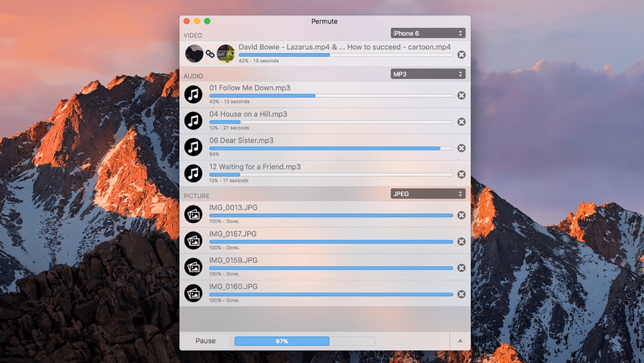
Task: Select the file name IMG_0160.JPG
Action: click(x=233, y=286)
